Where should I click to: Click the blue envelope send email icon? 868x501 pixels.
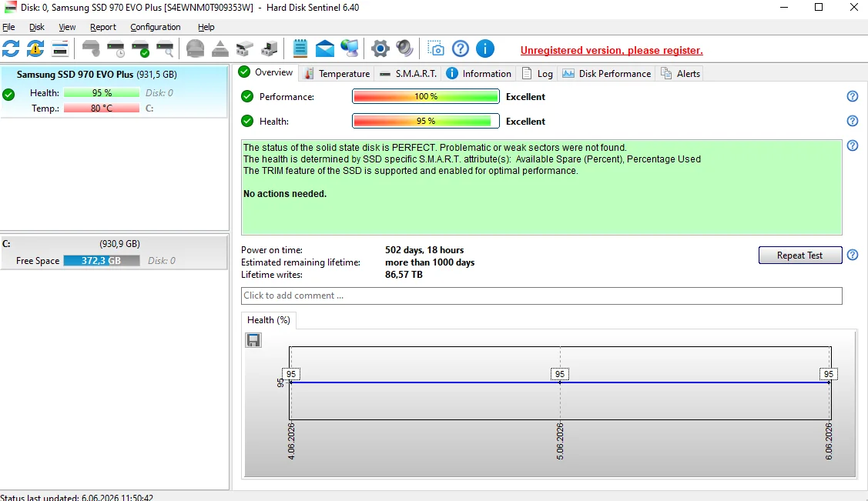point(325,48)
